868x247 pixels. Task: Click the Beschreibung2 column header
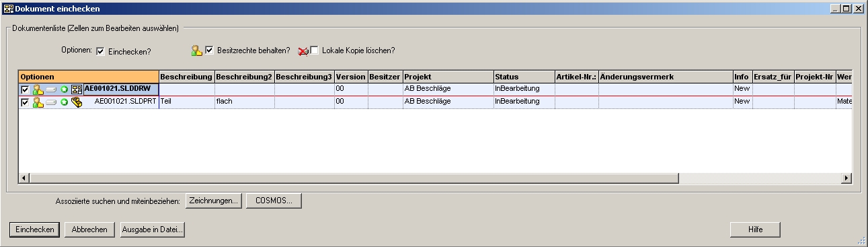point(244,77)
